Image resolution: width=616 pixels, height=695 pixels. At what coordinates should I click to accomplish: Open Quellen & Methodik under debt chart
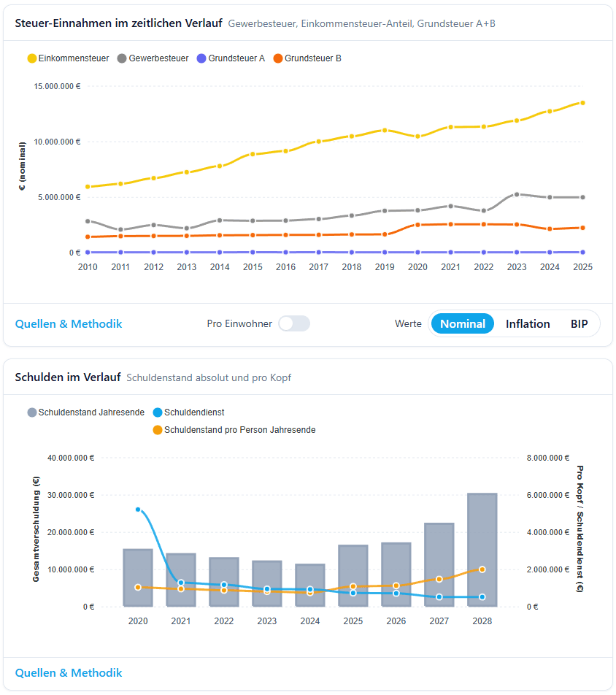pyautogui.click(x=69, y=672)
